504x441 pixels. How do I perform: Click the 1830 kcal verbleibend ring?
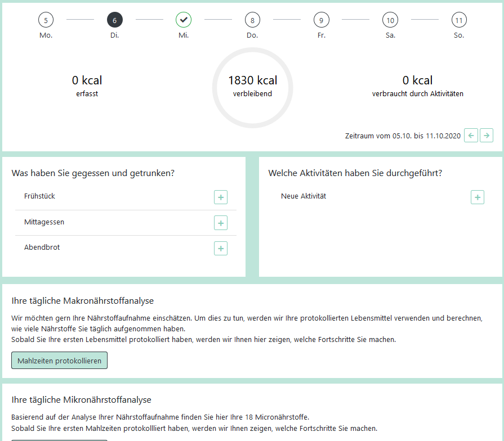[253, 88]
